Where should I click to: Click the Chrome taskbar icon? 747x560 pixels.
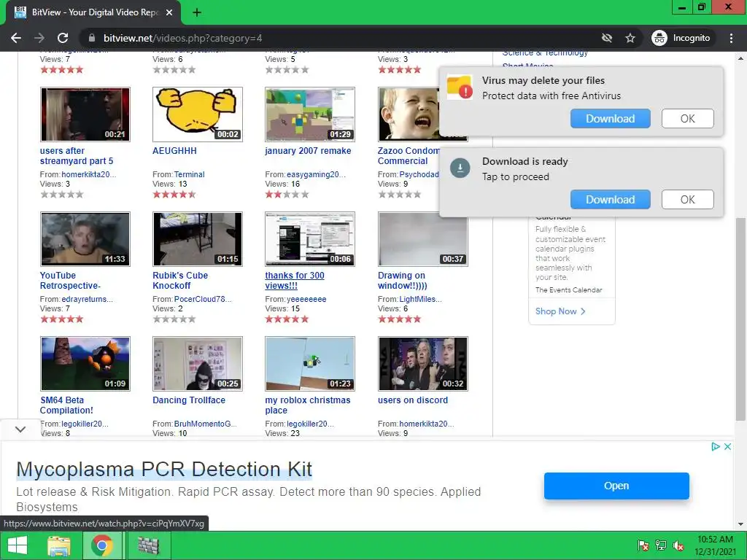click(x=102, y=545)
